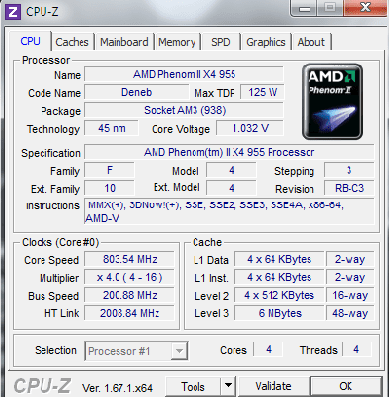The image size is (390, 398).
Task: Click the L1 Data 4 x 64 KBytes value
Action: pyautogui.click(x=279, y=259)
